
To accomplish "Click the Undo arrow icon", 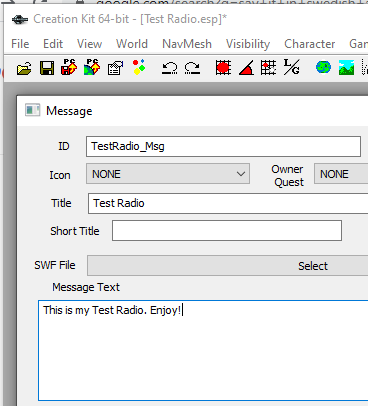I will tap(169, 68).
